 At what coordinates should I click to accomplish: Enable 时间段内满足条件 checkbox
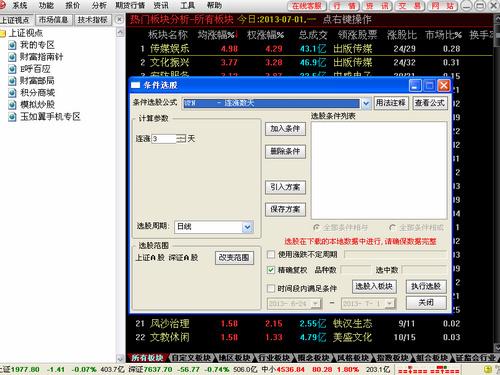pyautogui.click(x=271, y=288)
